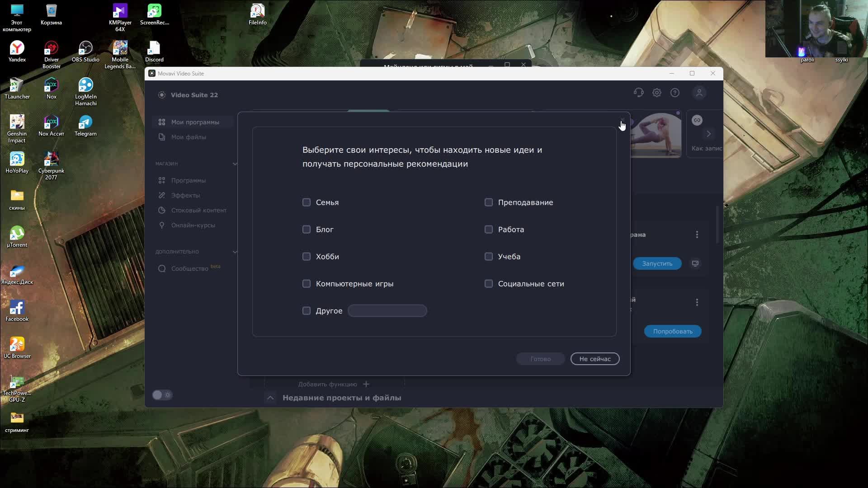Click the Попробовать button

coord(672,331)
